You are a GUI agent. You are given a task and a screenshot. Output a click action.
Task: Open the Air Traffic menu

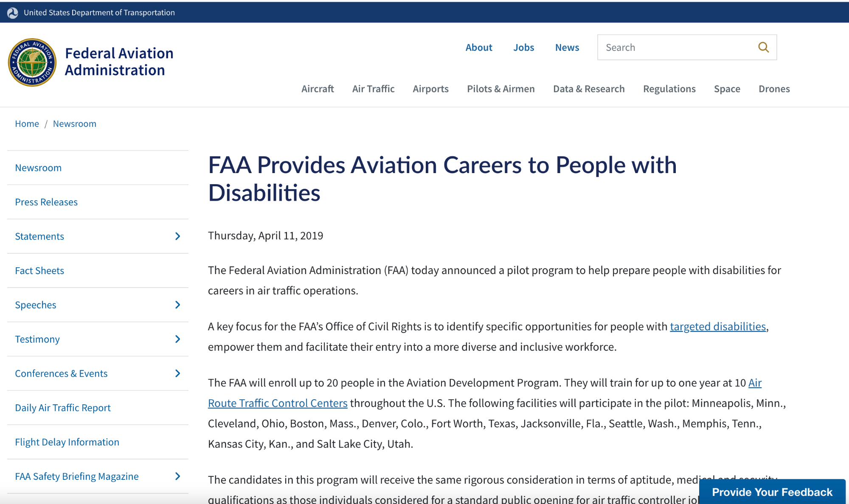coord(373,89)
